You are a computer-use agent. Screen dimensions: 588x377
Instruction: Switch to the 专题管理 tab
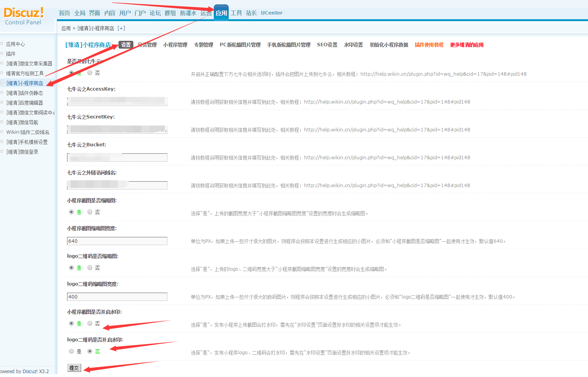click(204, 45)
